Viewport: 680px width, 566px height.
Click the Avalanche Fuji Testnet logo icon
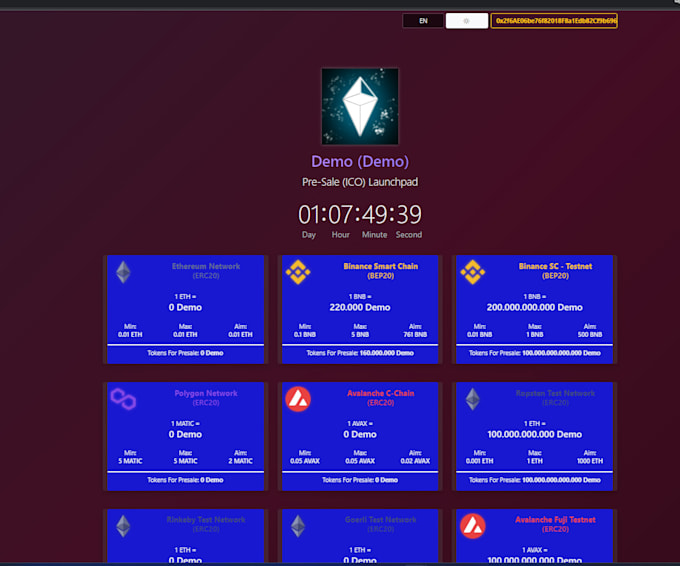click(x=473, y=526)
